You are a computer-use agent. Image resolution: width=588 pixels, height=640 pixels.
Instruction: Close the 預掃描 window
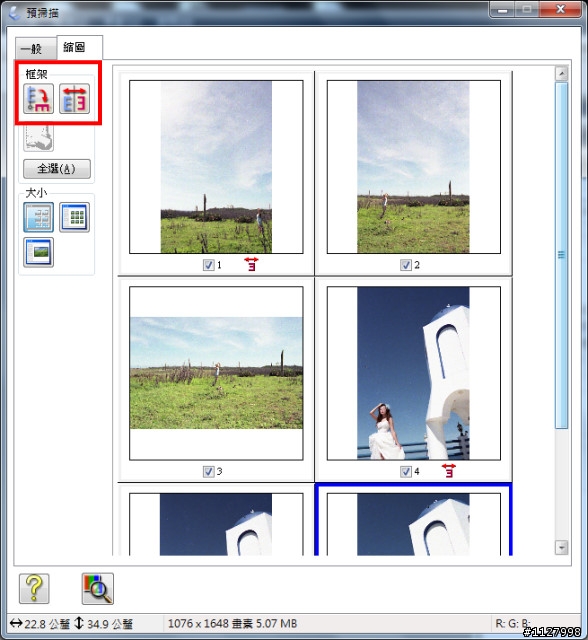561,9
